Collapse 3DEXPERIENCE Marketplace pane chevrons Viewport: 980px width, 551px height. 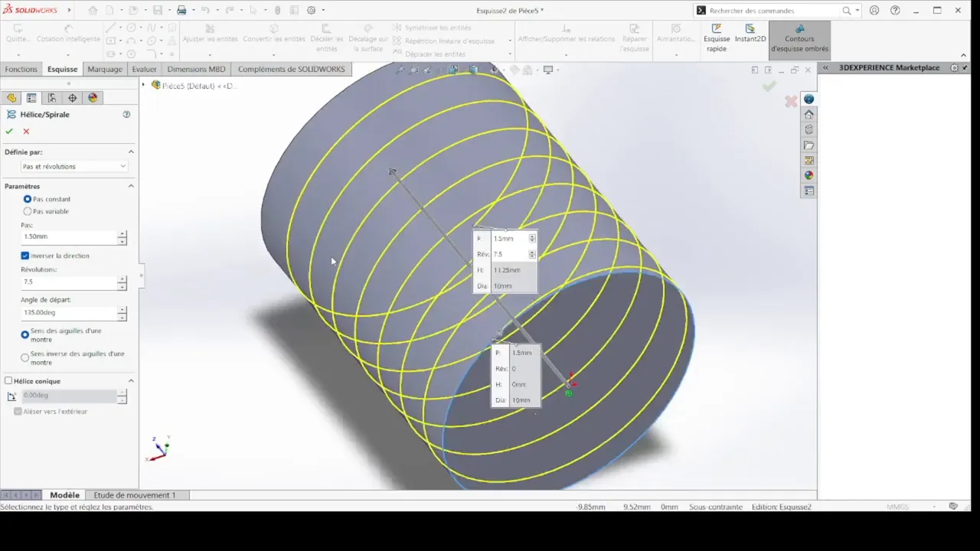pos(825,67)
